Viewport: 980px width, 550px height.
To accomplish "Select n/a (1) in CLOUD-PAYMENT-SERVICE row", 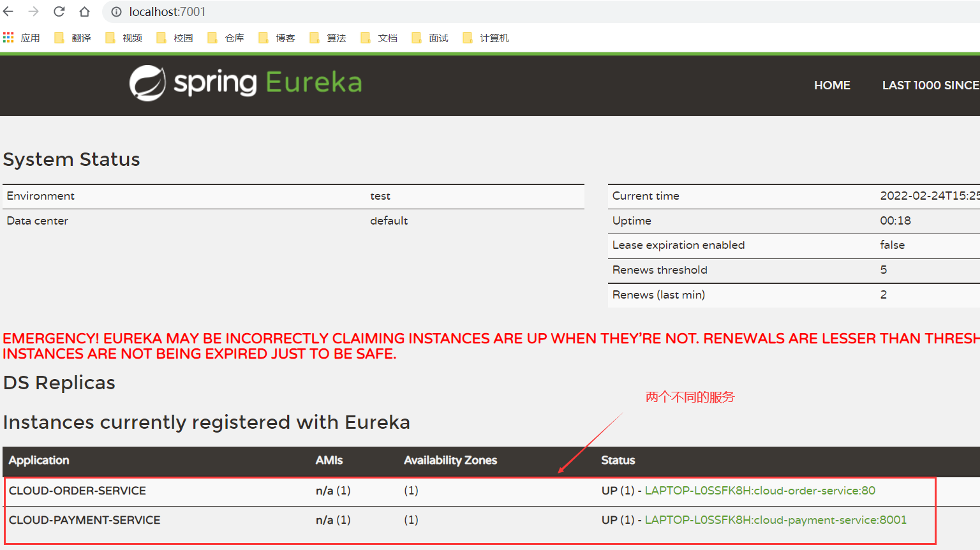I will click(333, 520).
